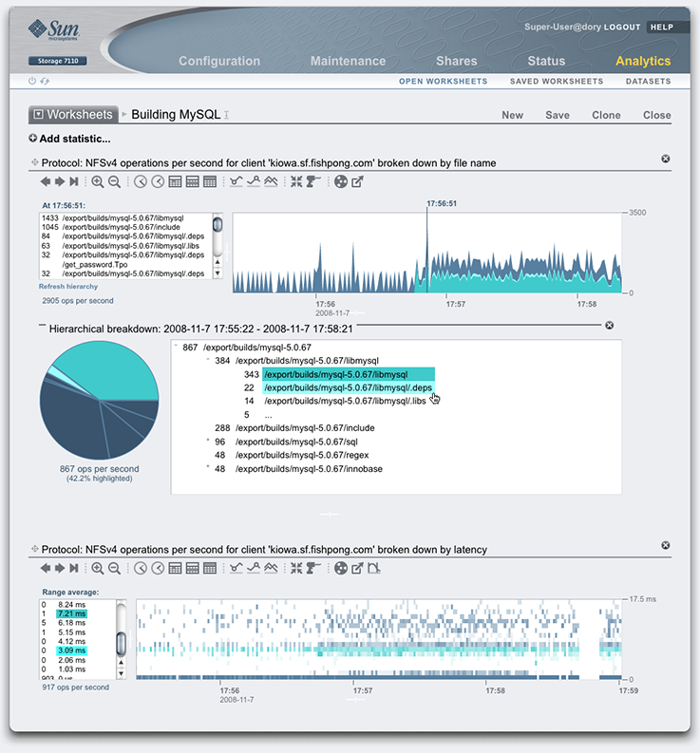
Task: Collapse the Hierarchical breakdown with minus
Action: click(43, 325)
